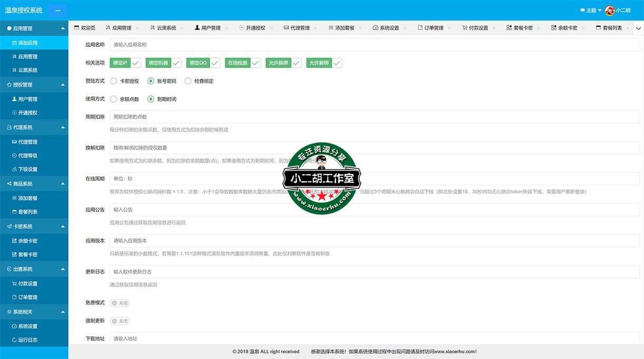
Task: Select the 账号密码 login radio button
Action: [150, 81]
